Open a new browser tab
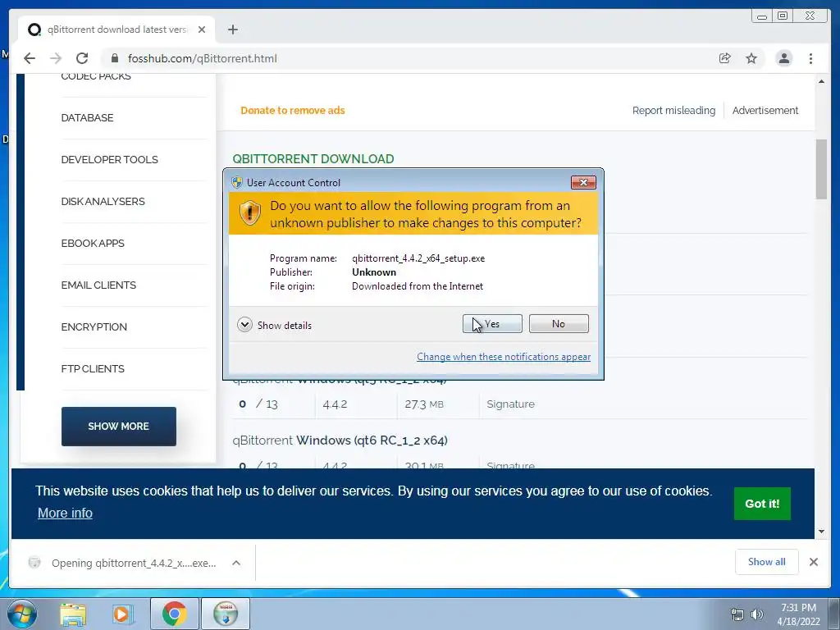Screen dimensions: 840x630 point(232,30)
